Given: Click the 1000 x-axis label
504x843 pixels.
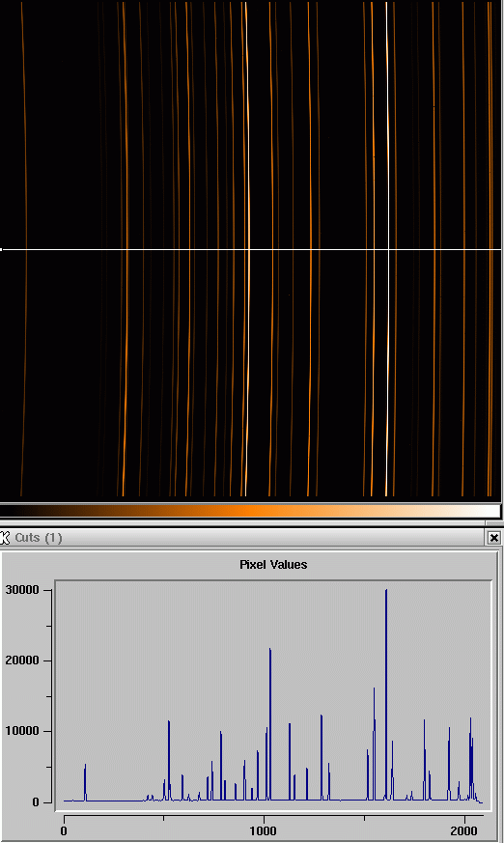Looking at the screenshot, I should (264, 830).
